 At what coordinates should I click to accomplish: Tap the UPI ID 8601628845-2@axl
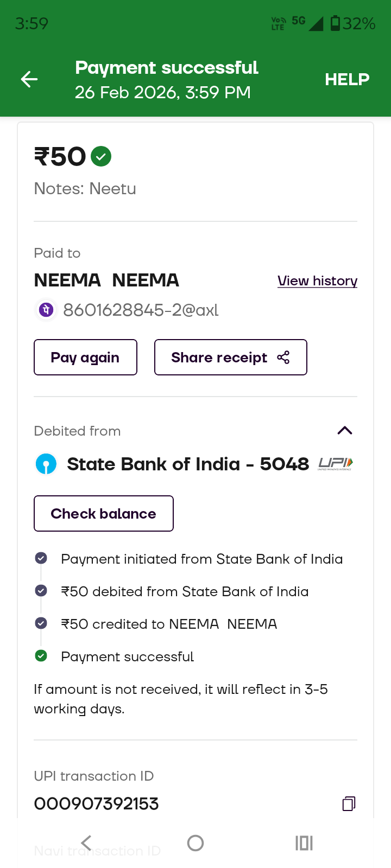141,310
